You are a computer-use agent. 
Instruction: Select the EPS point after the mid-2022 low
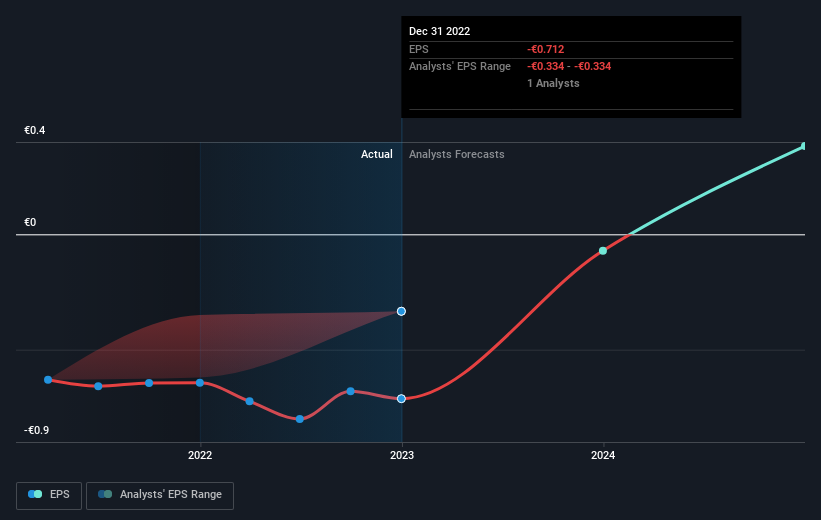350,391
